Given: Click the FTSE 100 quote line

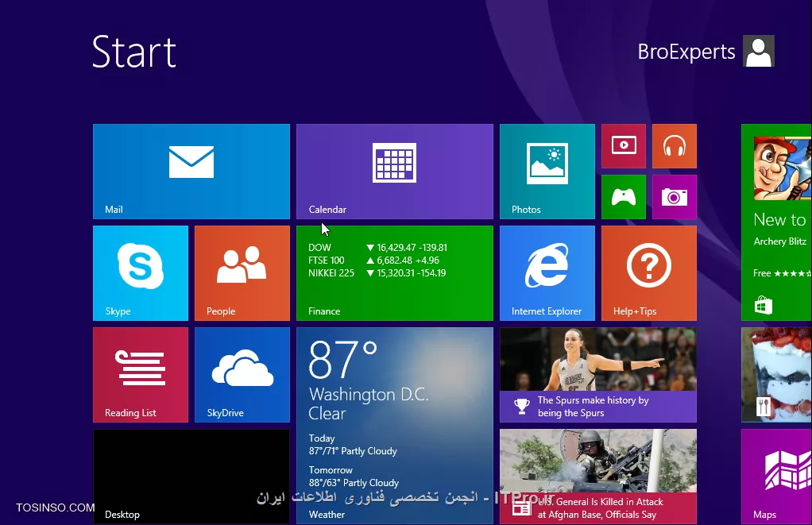Looking at the screenshot, I should tap(374, 261).
